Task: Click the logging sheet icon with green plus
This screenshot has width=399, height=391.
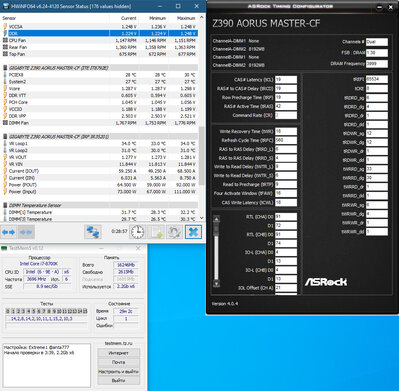Action: click(x=156, y=232)
